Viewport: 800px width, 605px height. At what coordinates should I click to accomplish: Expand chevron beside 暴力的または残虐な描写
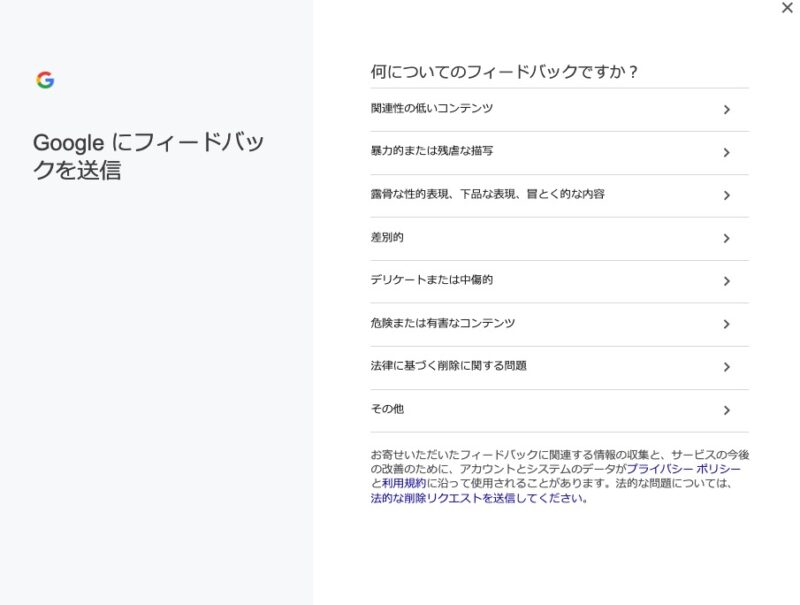pos(727,153)
